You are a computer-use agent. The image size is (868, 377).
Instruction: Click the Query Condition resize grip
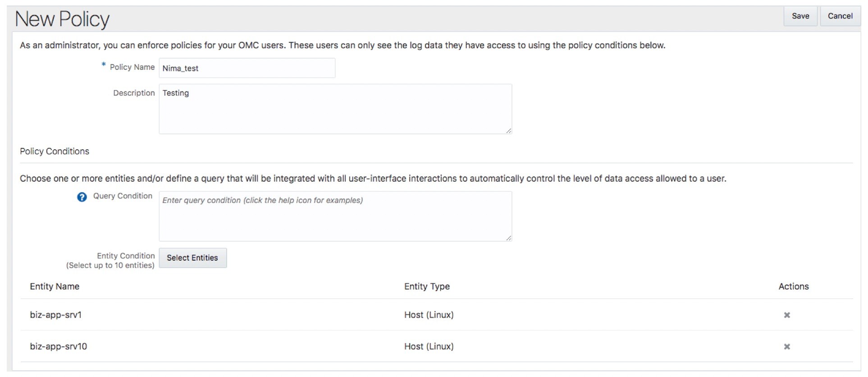508,238
